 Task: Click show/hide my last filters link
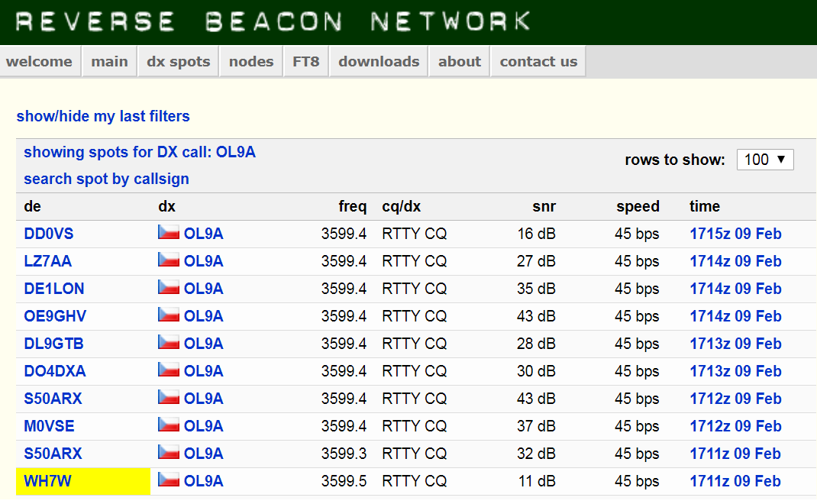tap(103, 116)
